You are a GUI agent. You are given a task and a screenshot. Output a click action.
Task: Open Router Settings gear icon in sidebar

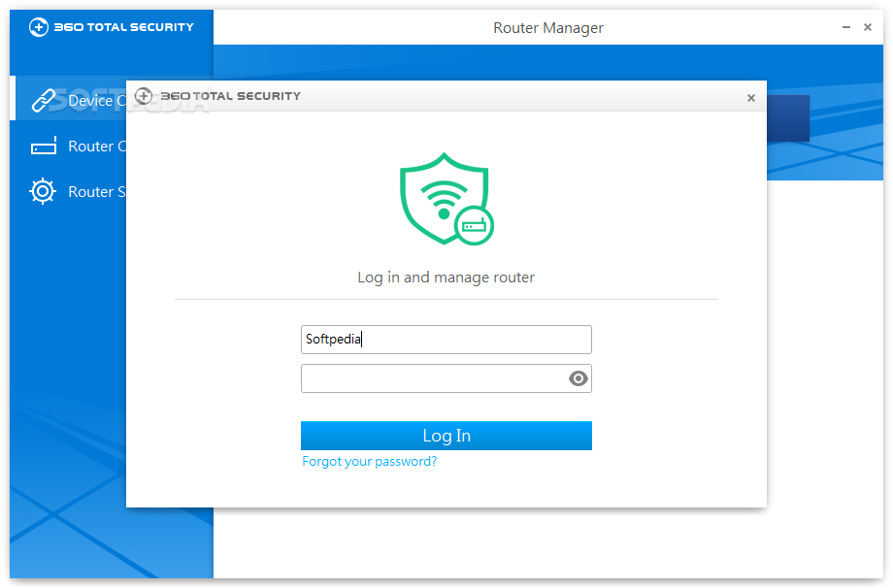(x=43, y=191)
